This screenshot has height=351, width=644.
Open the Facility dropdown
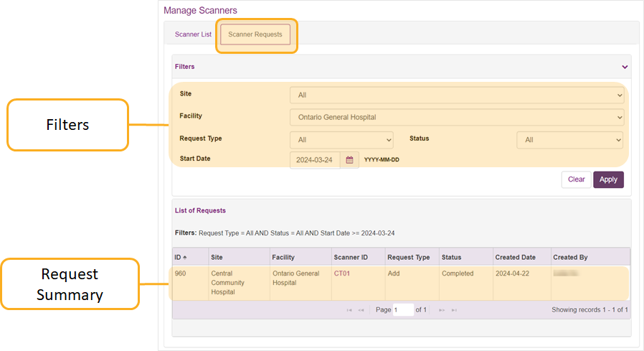[x=456, y=117]
